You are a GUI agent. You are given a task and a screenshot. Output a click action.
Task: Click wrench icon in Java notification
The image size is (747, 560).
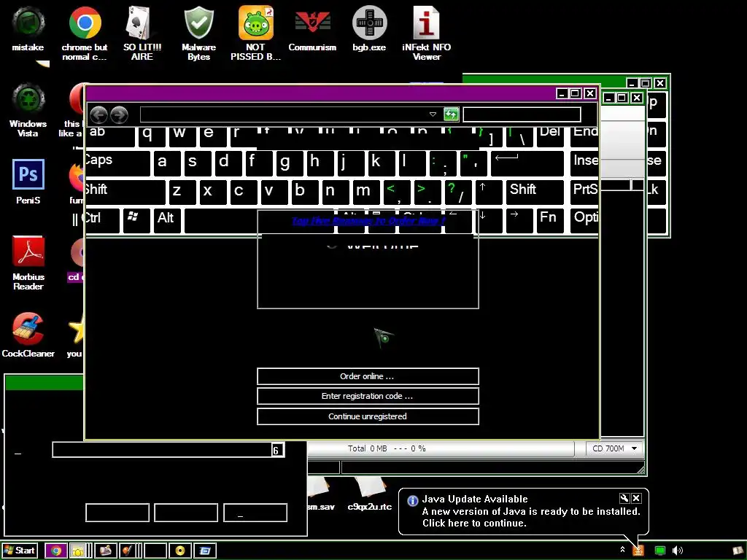(x=624, y=499)
